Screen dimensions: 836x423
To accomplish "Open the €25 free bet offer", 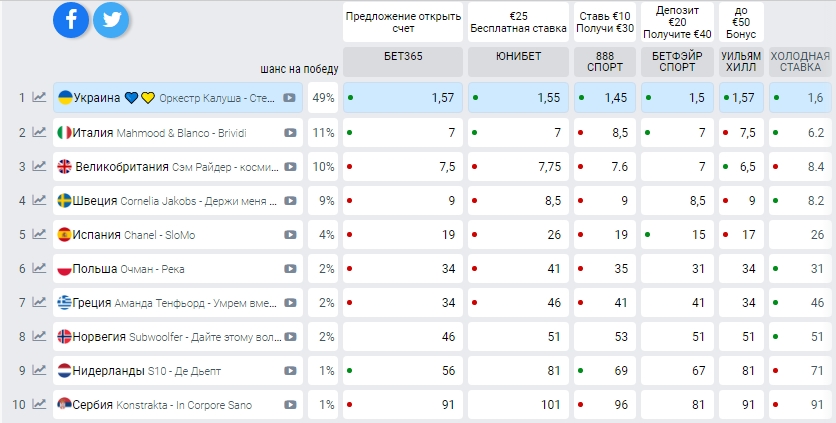I will pyautogui.click(x=518, y=21).
